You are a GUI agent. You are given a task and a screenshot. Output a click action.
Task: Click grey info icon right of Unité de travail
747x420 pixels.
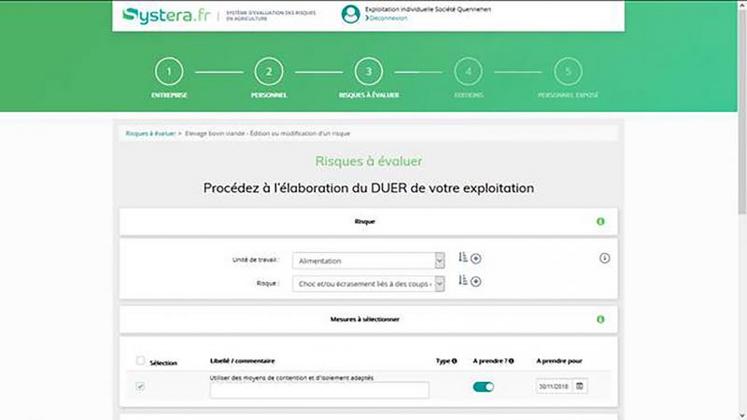tap(605, 258)
